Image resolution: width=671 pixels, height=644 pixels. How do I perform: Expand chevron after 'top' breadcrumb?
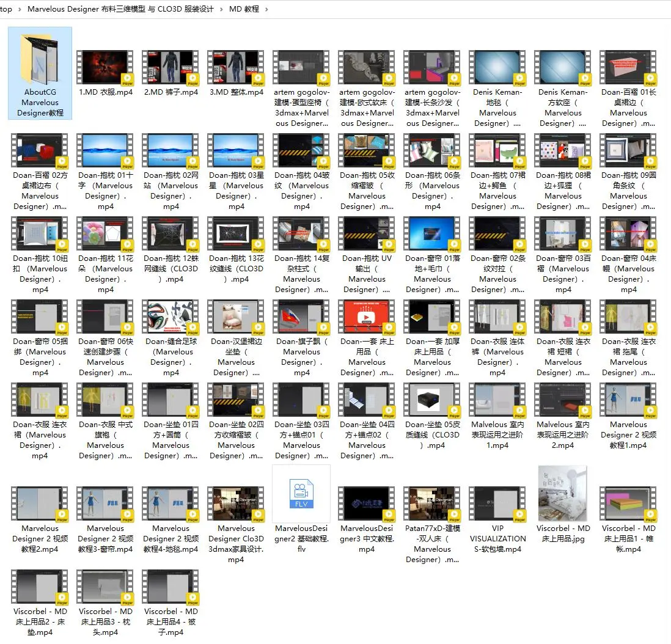click(x=20, y=9)
